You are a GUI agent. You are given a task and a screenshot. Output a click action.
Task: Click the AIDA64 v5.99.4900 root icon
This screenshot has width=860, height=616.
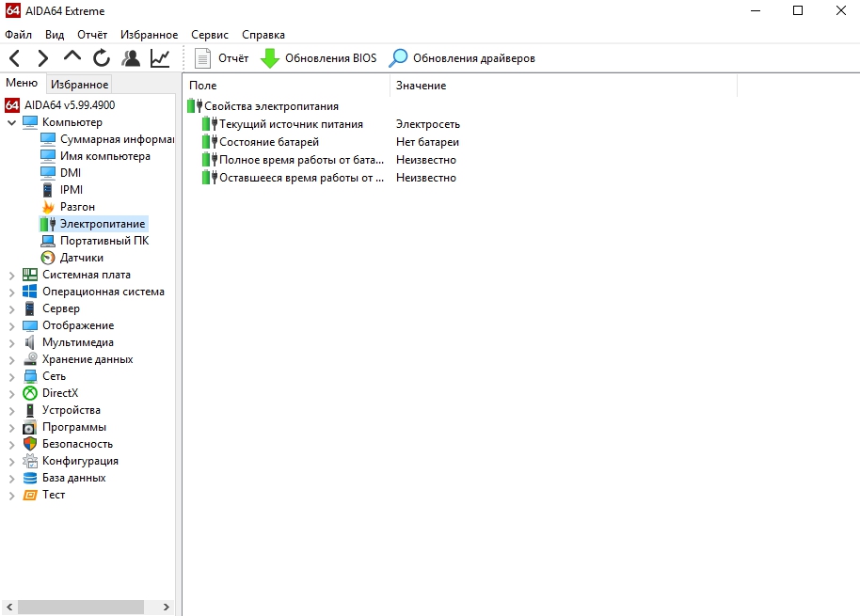point(12,104)
